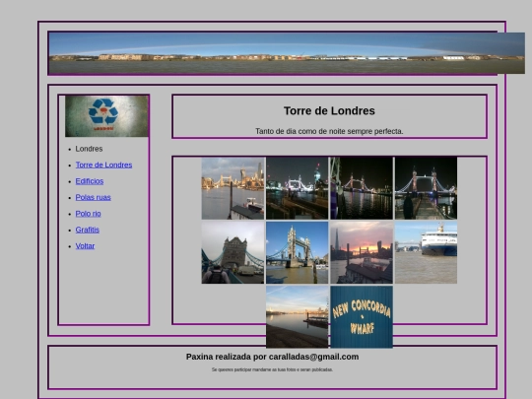The width and height of the screenshot is (532, 399).
Task: Open the Torre de Londres link
Action: 103,165
